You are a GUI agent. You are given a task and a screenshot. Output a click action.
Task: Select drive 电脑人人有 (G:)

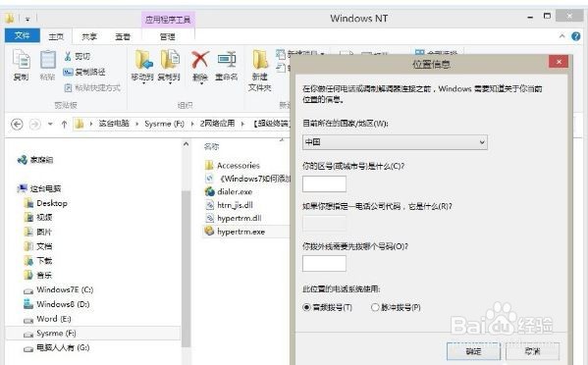coord(57,347)
